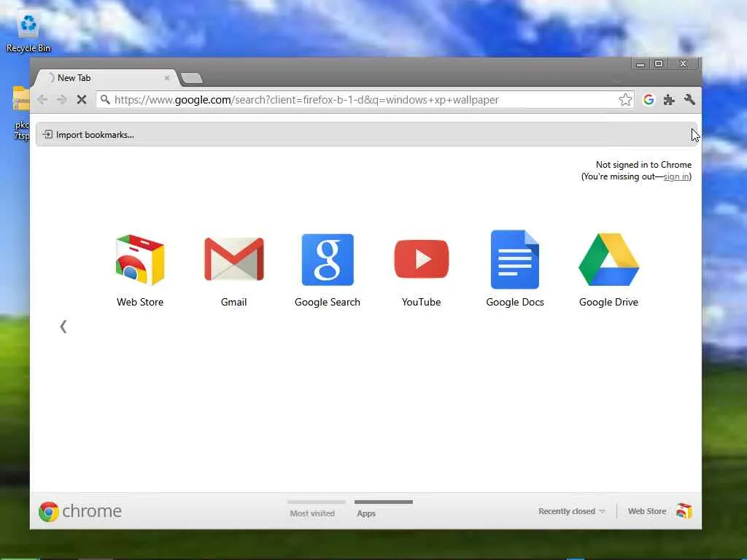
Task: Open the Recycle Bin on the desktop
Action: click(28, 32)
